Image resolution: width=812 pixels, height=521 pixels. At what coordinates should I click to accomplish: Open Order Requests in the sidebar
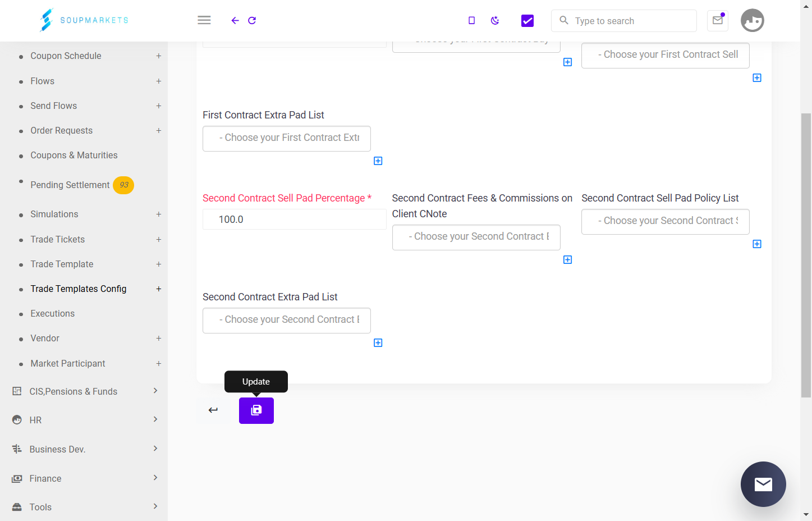[x=62, y=131]
